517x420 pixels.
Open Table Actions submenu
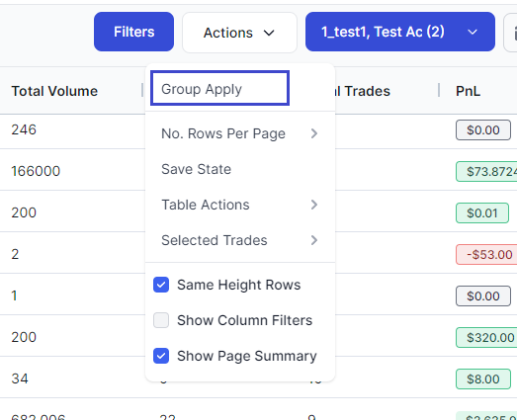point(240,205)
